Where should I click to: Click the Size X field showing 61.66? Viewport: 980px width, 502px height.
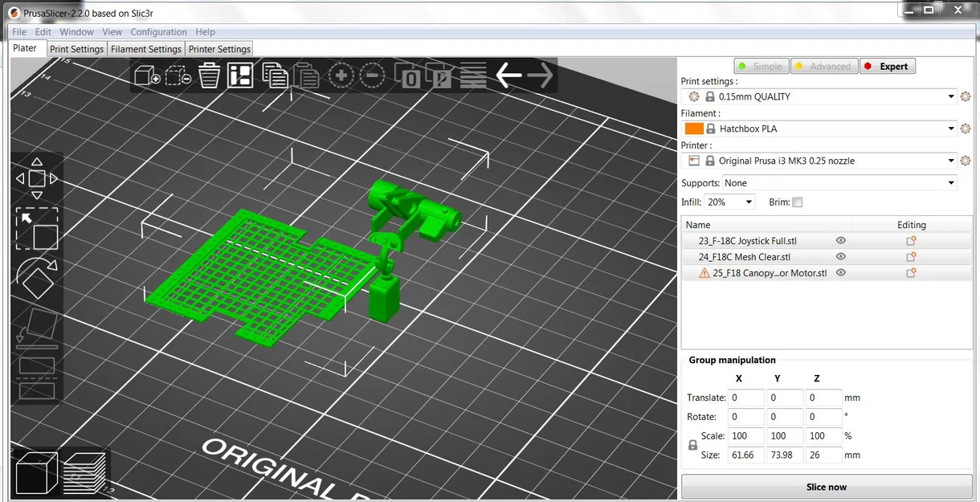(x=746, y=455)
